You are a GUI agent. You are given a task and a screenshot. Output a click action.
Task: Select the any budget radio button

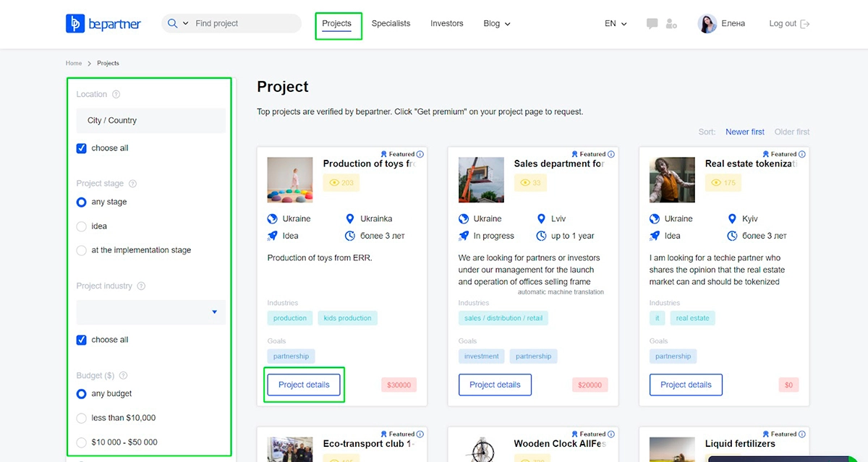click(x=82, y=394)
